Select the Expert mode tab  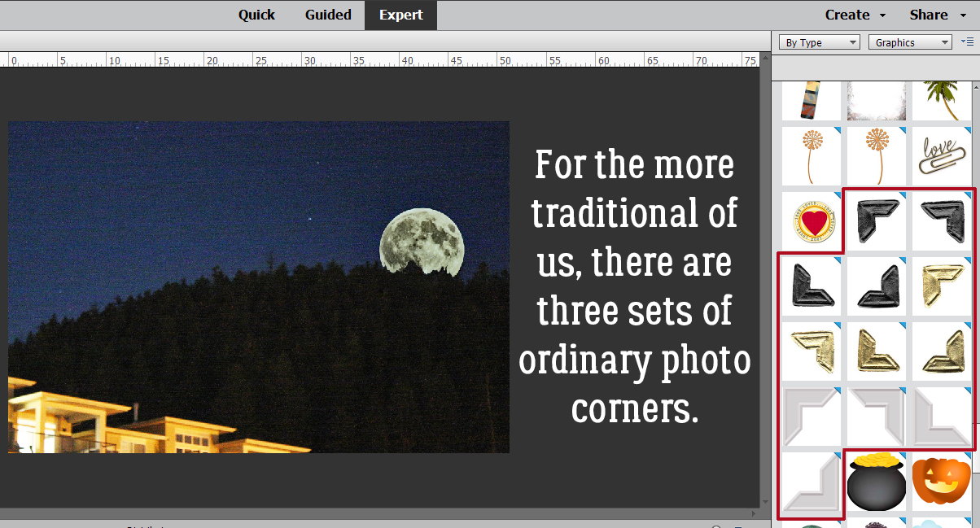point(400,15)
